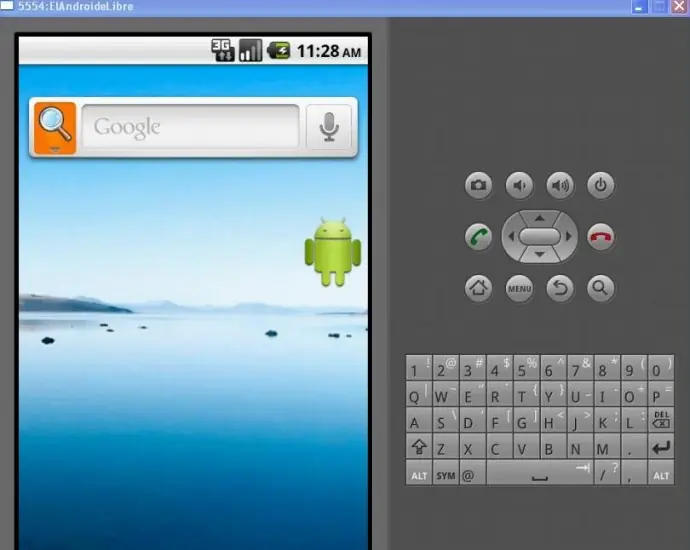Image resolution: width=690 pixels, height=550 pixels.
Task: Click the red end-call button
Action: pyautogui.click(x=601, y=237)
